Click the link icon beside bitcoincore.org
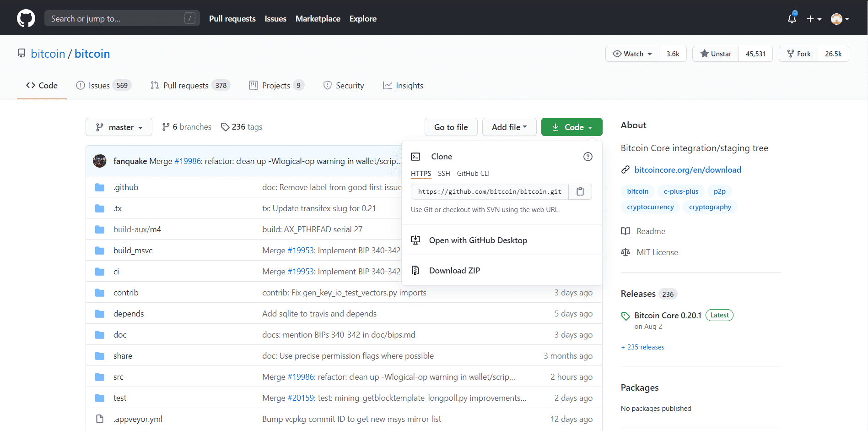 pyautogui.click(x=625, y=170)
